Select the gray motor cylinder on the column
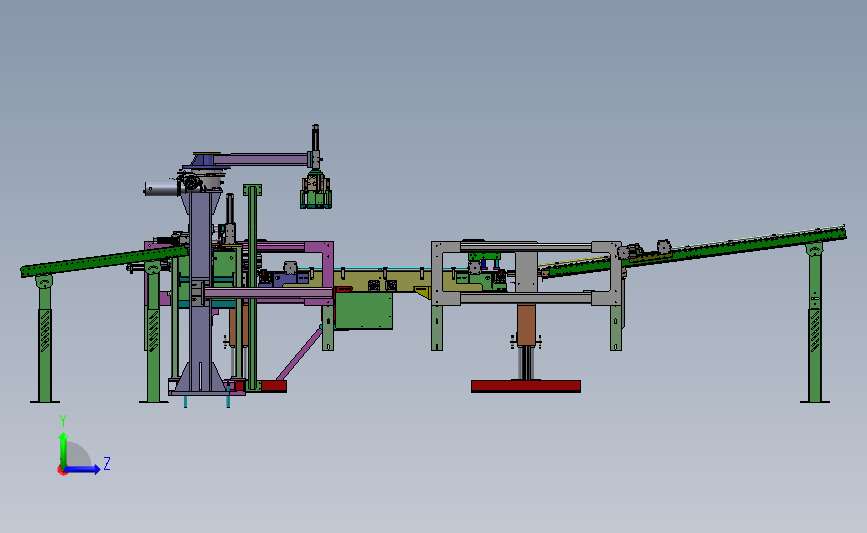This screenshot has height=533, width=867. click(161, 189)
